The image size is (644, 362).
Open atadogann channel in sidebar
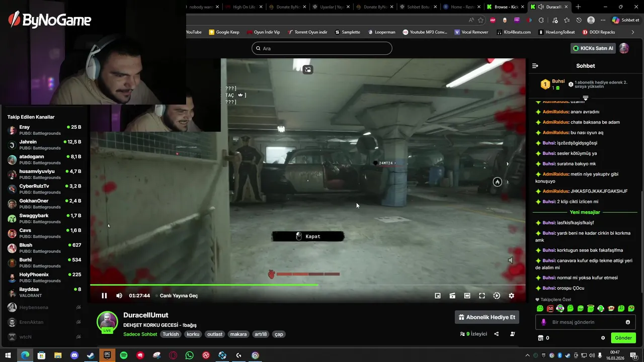(x=45, y=159)
